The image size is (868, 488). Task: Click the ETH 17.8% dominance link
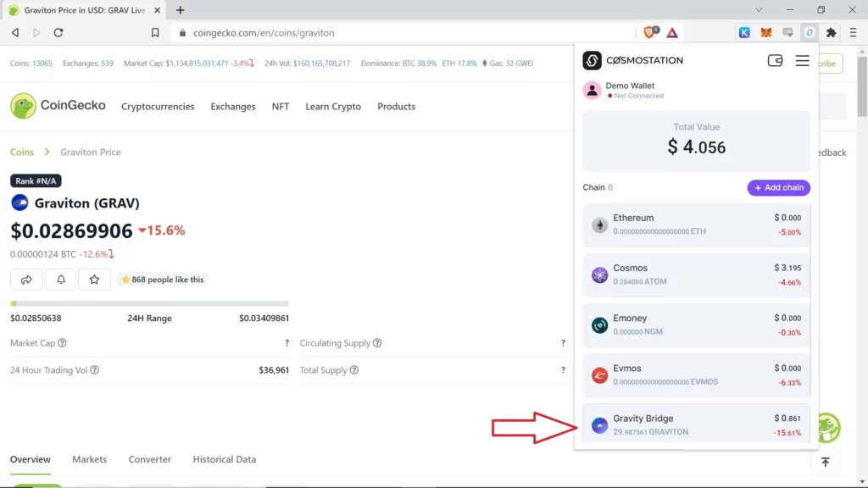(x=459, y=63)
